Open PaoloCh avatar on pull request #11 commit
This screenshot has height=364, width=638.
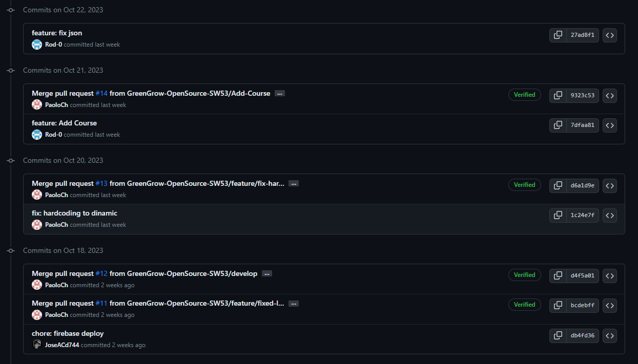(37, 315)
